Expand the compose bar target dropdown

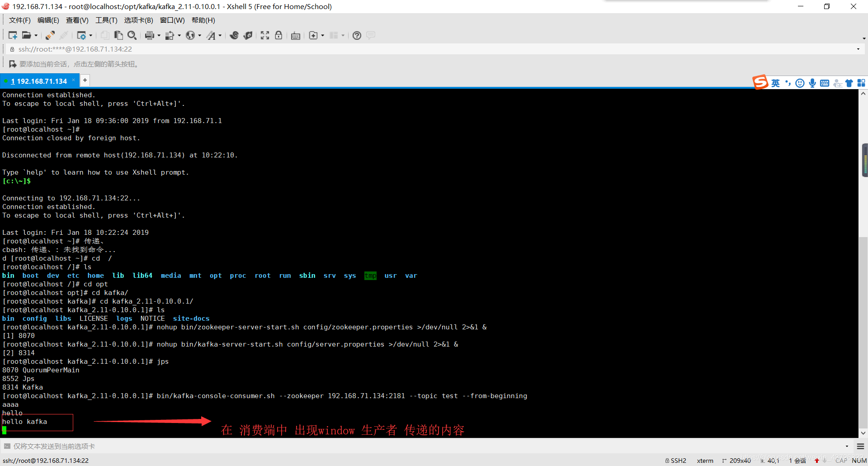point(847,446)
